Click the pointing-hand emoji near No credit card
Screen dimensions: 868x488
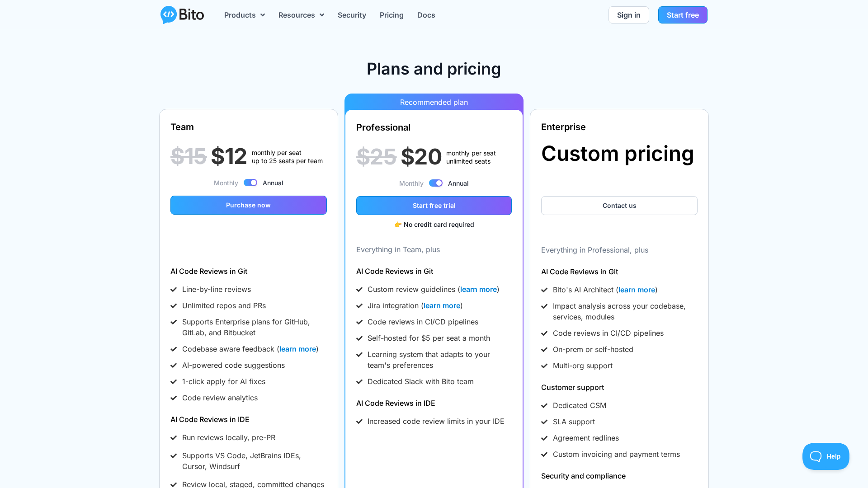tap(398, 225)
